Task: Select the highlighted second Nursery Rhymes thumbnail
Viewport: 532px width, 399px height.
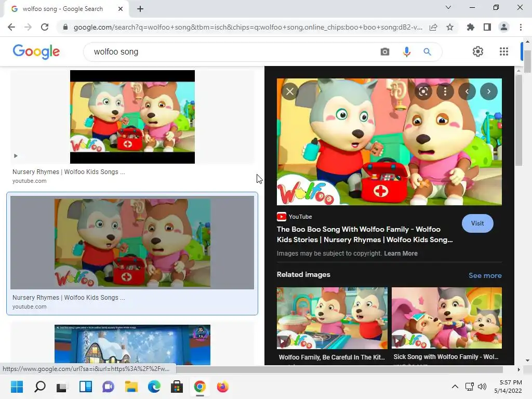Action: point(132,243)
